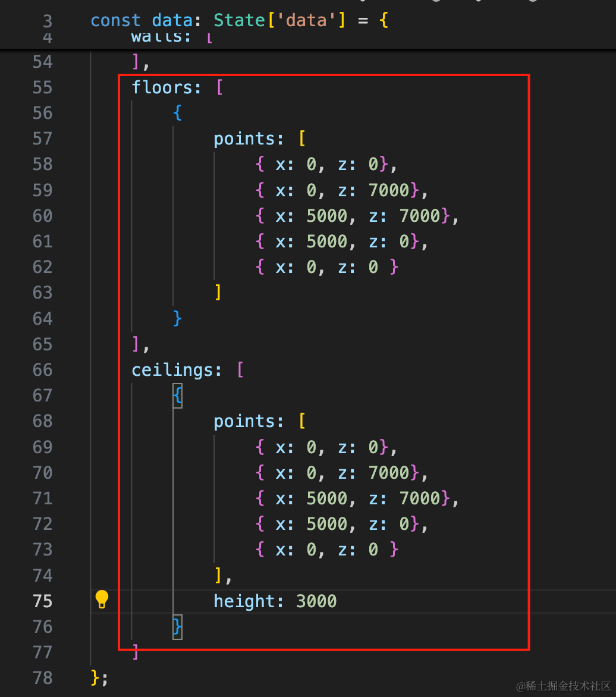Click line number 55 in gutter
This screenshot has height=697, width=616.
pyautogui.click(x=43, y=87)
